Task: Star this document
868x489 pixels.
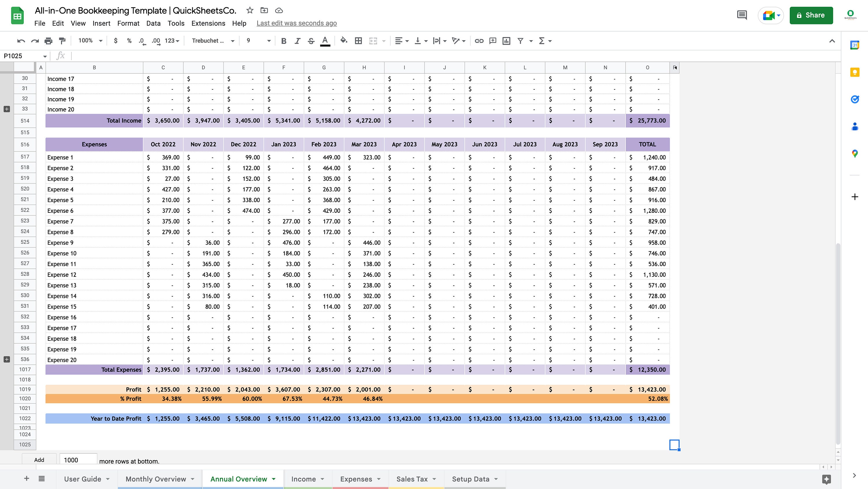Action: click(250, 10)
